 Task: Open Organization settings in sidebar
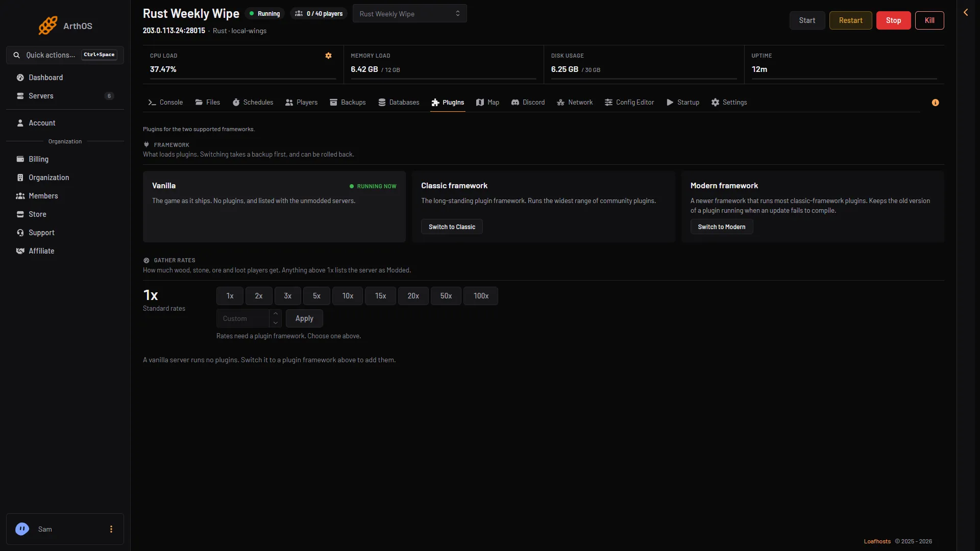point(65,178)
